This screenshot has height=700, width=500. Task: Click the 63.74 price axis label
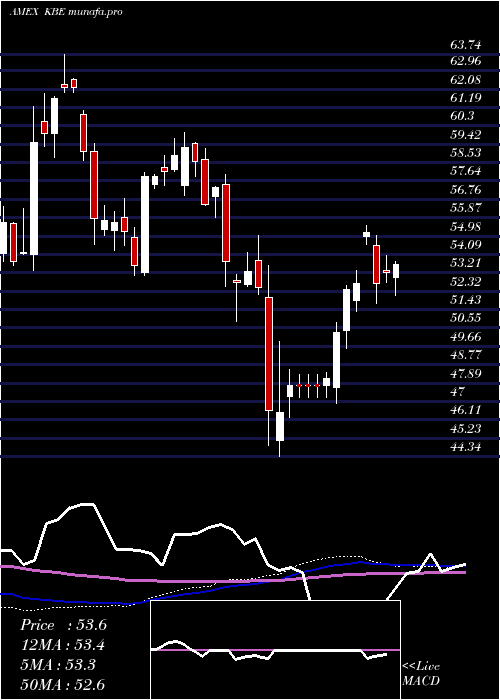coord(466,45)
